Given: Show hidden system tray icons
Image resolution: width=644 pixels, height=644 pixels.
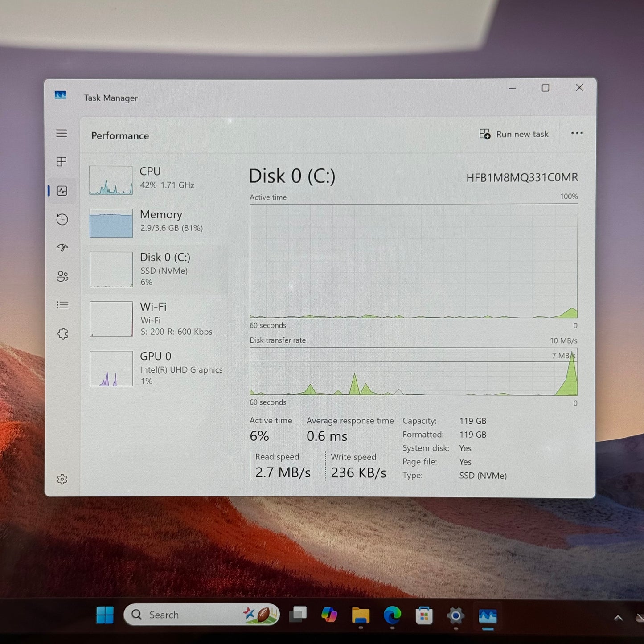Looking at the screenshot, I should (618, 618).
